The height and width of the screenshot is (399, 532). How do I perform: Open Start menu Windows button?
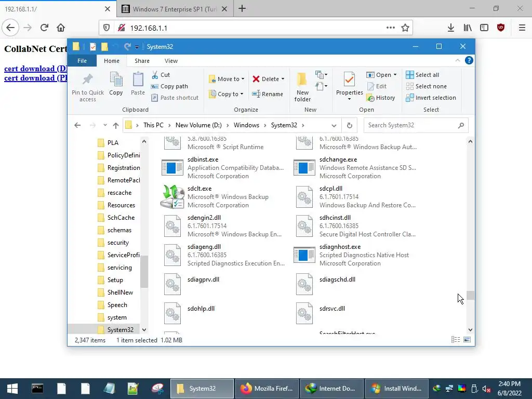(12, 389)
